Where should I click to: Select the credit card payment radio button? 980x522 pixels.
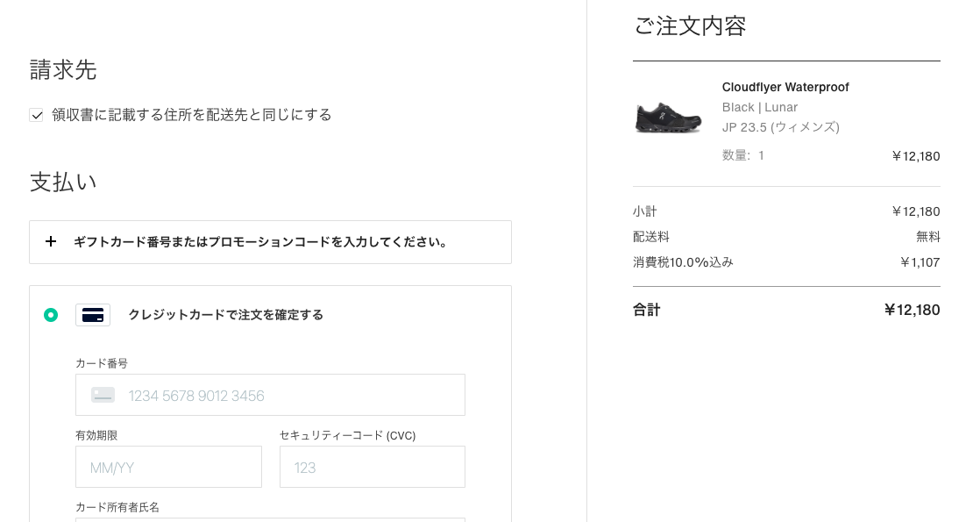[51, 315]
